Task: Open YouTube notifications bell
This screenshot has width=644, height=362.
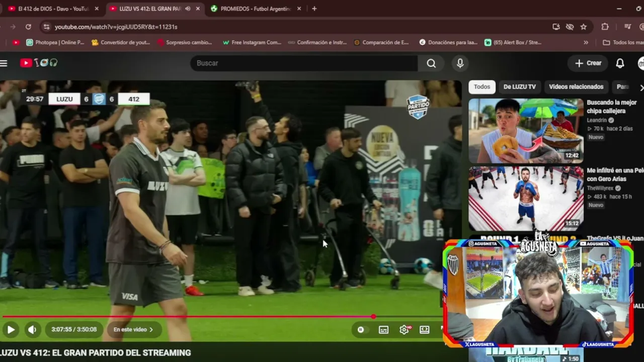Action: click(x=620, y=63)
